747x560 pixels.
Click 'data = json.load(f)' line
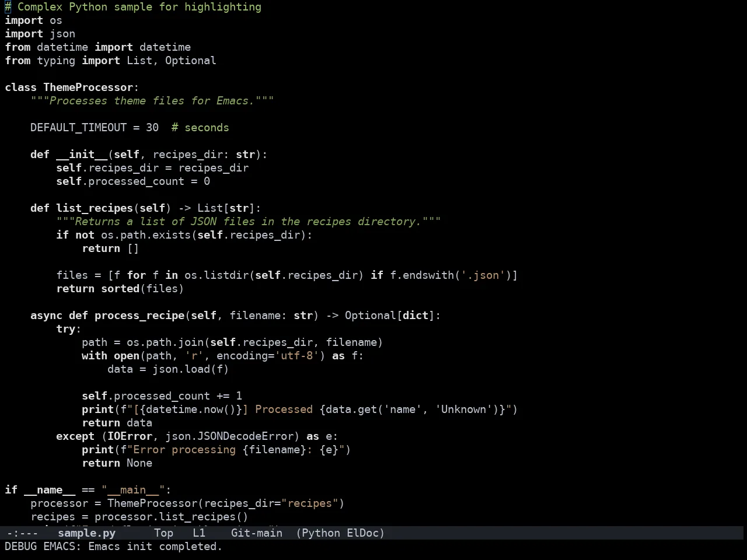pos(168,369)
